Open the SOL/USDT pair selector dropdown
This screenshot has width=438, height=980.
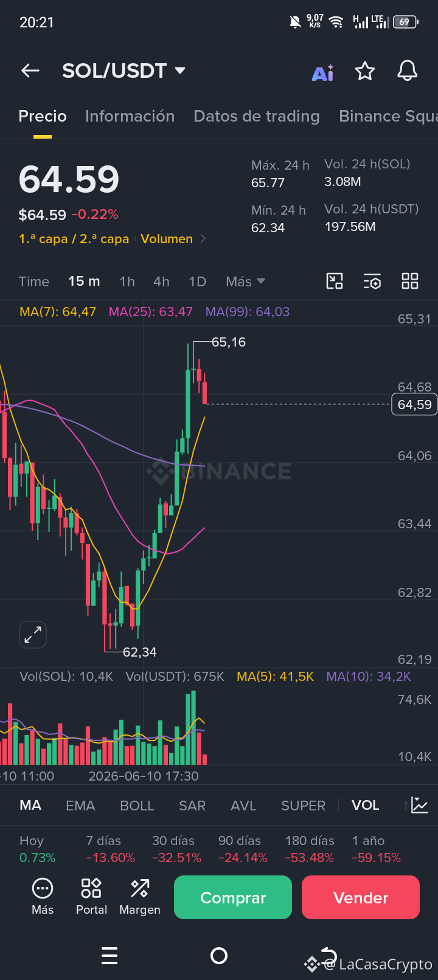[x=124, y=71]
